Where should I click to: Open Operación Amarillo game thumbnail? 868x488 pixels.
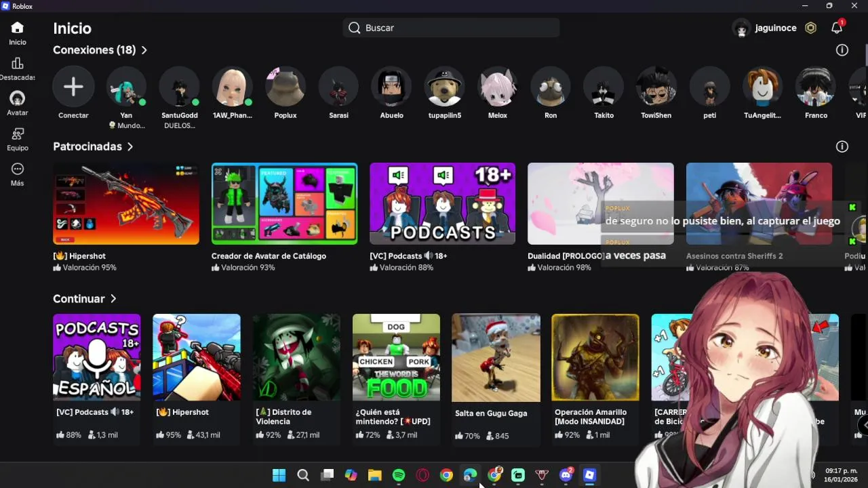coord(595,357)
